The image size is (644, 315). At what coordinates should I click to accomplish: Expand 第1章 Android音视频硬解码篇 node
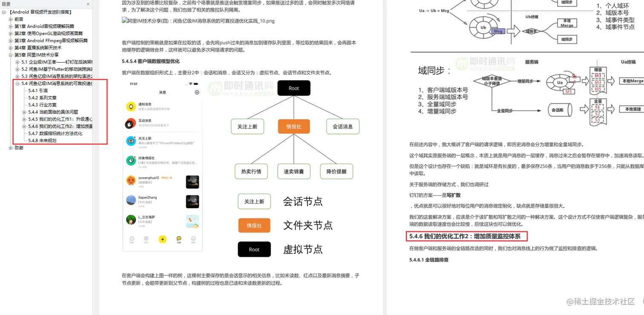point(11,26)
